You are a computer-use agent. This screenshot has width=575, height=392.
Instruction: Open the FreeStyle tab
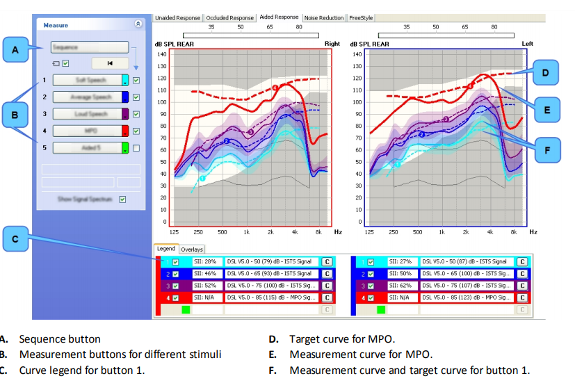tap(361, 18)
